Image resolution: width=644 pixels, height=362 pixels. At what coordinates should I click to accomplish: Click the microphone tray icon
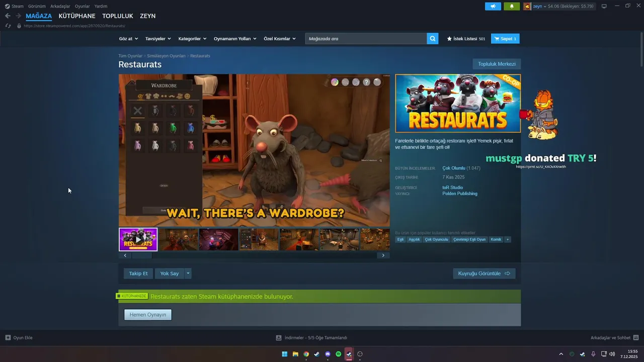click(x=593, y=354)
